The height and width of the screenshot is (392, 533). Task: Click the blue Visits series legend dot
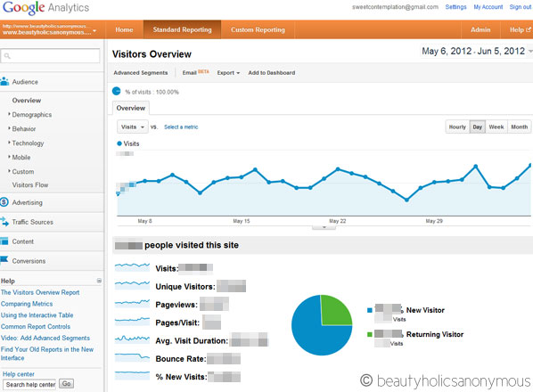click(x=119, y=143)
